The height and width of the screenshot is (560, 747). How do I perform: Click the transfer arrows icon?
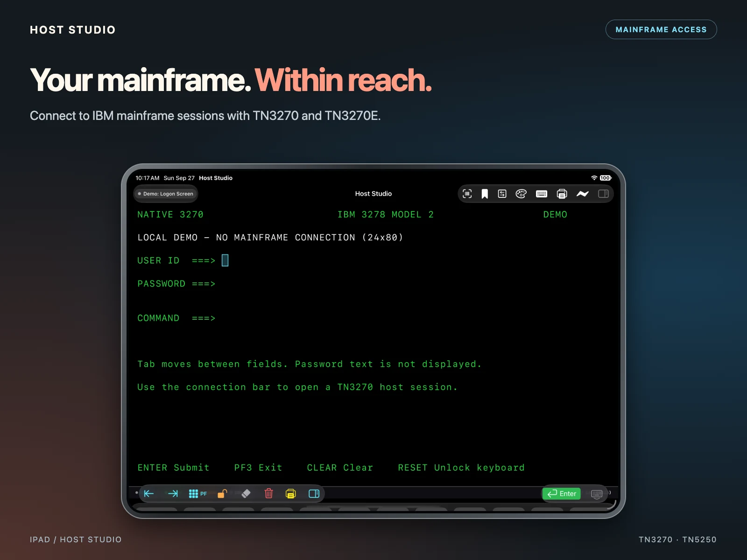tap(502, 194)
